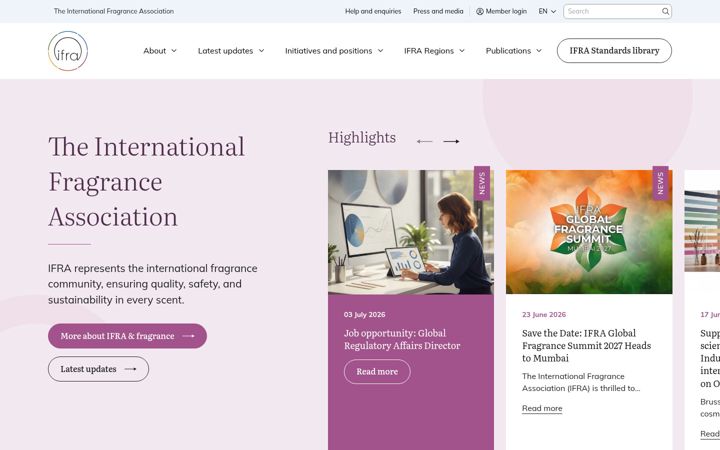Click Read more under the Mumbai summit article

tap(542, 408)
